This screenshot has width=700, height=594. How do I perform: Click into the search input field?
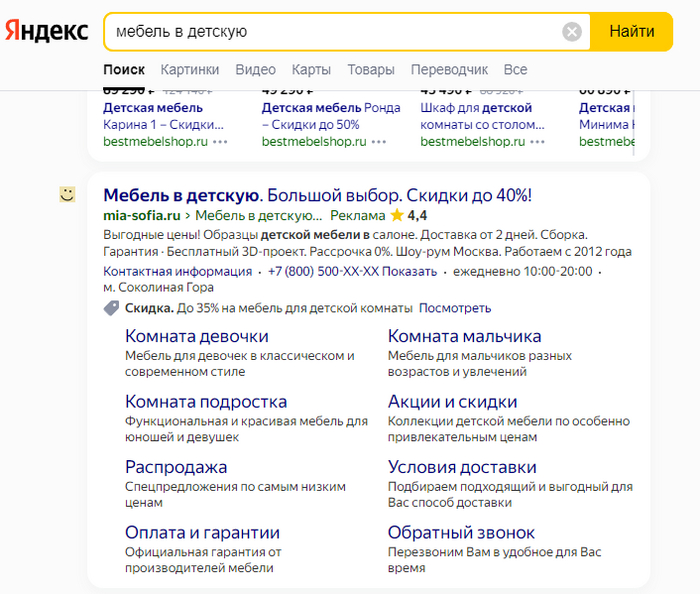pos(330,32)
